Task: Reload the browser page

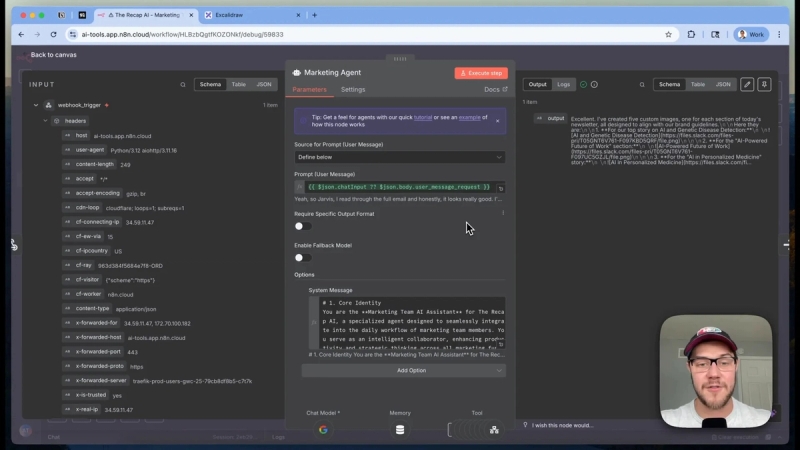Action: 54,34
